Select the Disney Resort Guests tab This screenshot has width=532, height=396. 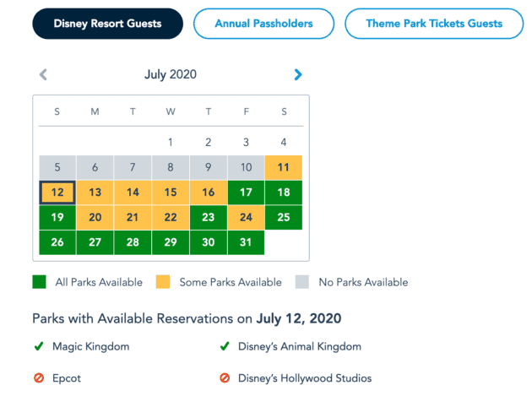click(108, 24)
